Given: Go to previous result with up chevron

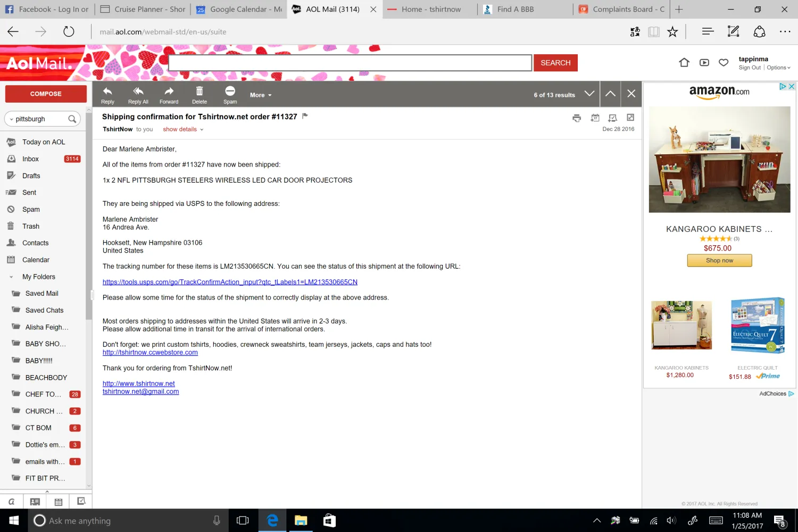Looking at the screenshot, I should coord(610,94).
